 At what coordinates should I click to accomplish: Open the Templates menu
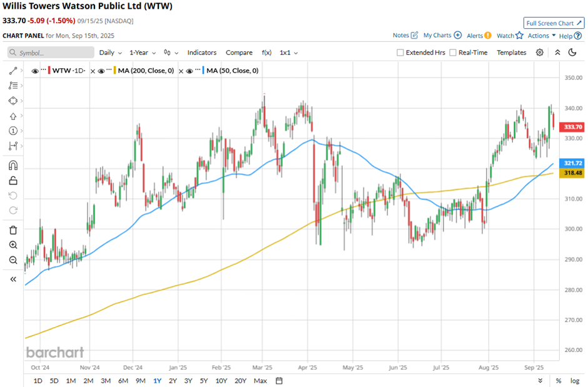(512, 53)
